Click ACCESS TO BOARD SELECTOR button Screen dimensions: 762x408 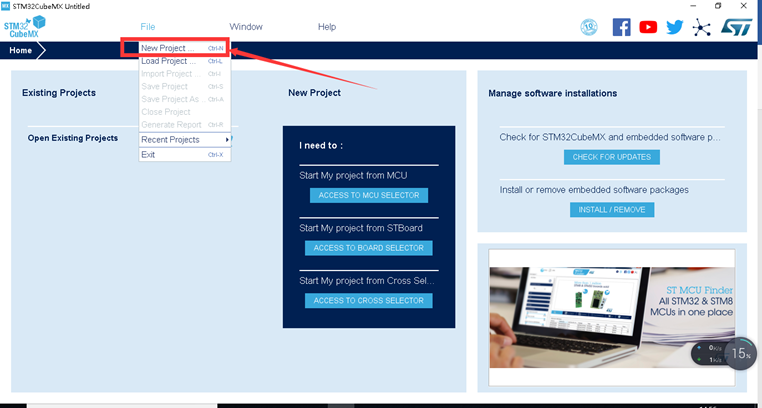369,248
